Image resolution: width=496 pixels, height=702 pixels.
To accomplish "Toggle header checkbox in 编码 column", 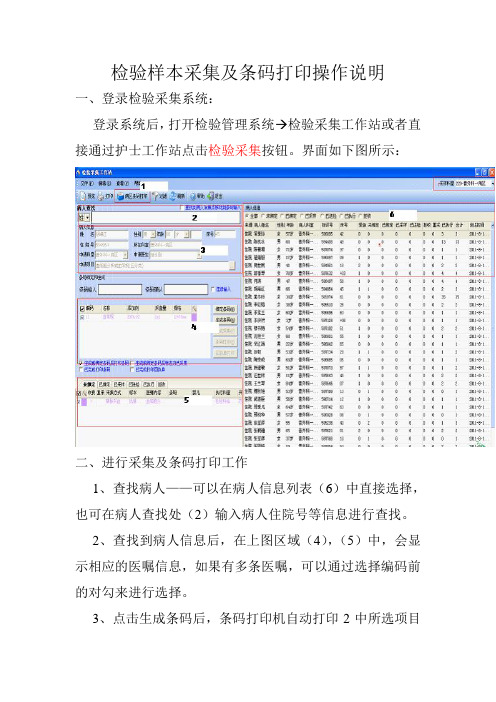I will (x=81, y=308).
